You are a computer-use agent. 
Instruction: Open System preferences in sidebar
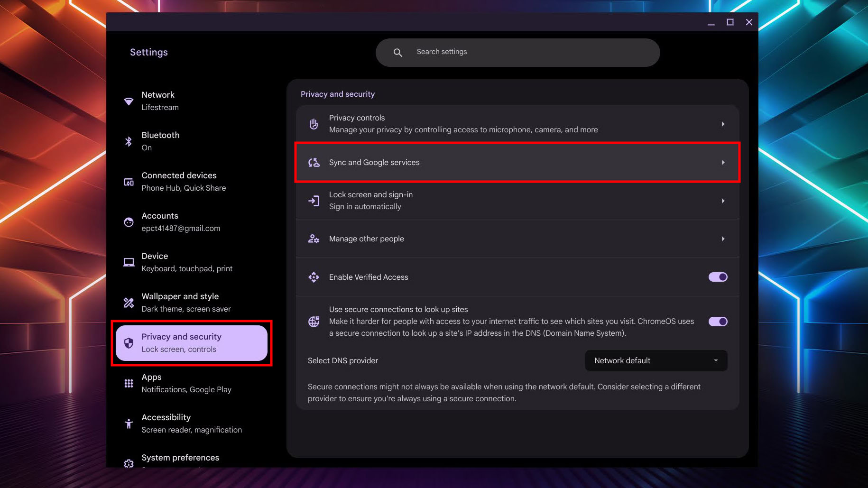180,458
